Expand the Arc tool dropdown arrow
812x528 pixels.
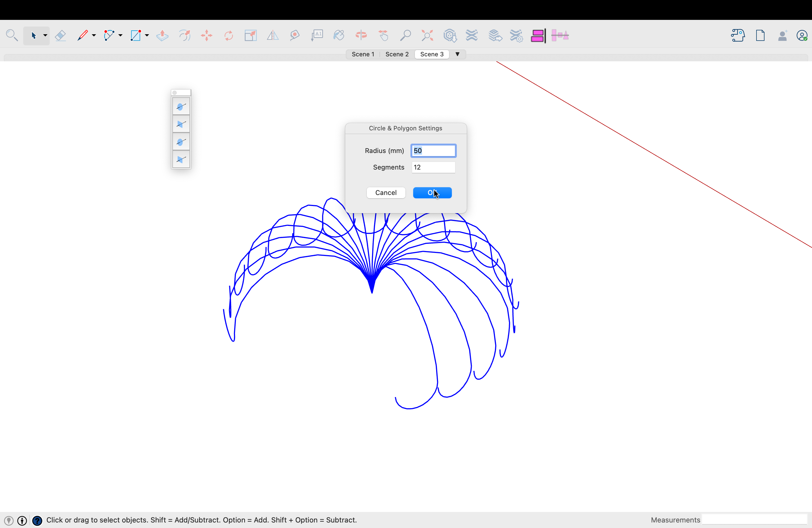[x=120, y=35]
